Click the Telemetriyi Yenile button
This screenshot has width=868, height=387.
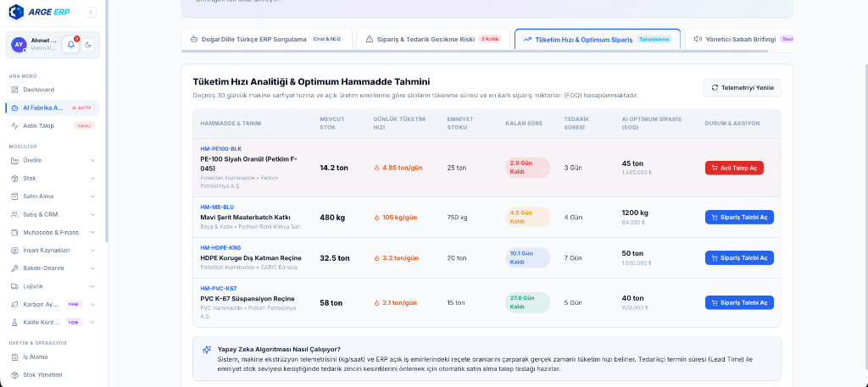pyautogui.click(x=743, y=87)
